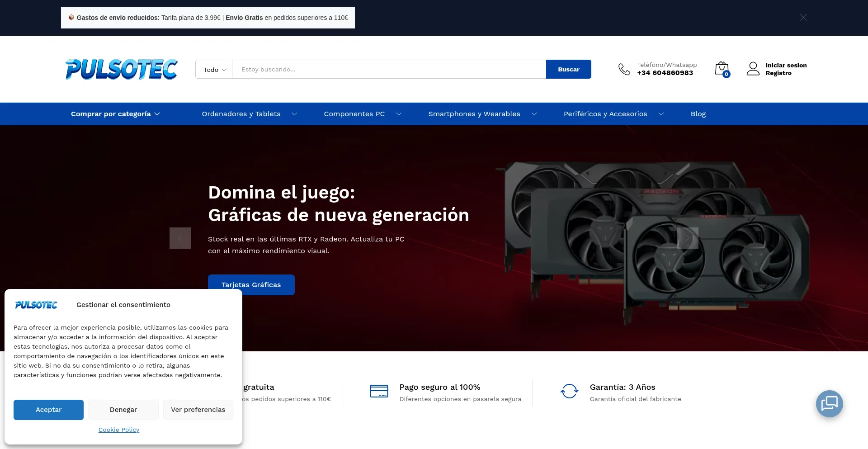This screenshot has height=449, width=868.
Task: Open the shopping cart icon
Action: 722,69
